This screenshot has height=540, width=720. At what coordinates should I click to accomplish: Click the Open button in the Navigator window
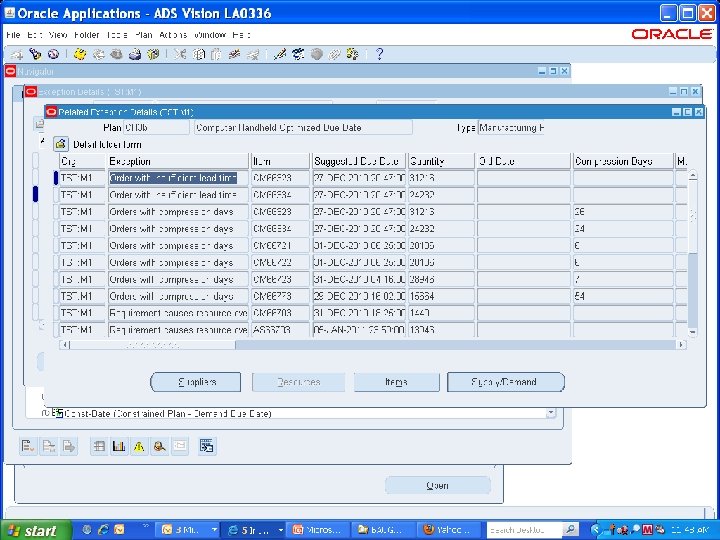(x=438, y=485)
